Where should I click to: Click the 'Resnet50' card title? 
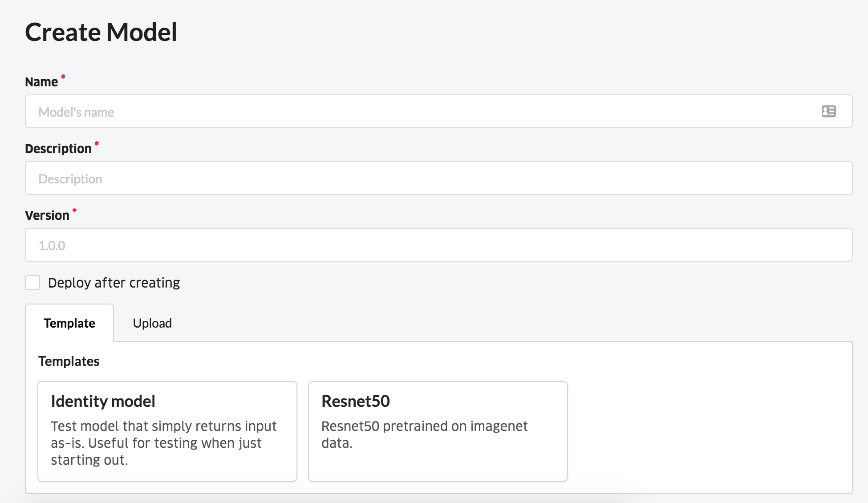tap(356, 401)
